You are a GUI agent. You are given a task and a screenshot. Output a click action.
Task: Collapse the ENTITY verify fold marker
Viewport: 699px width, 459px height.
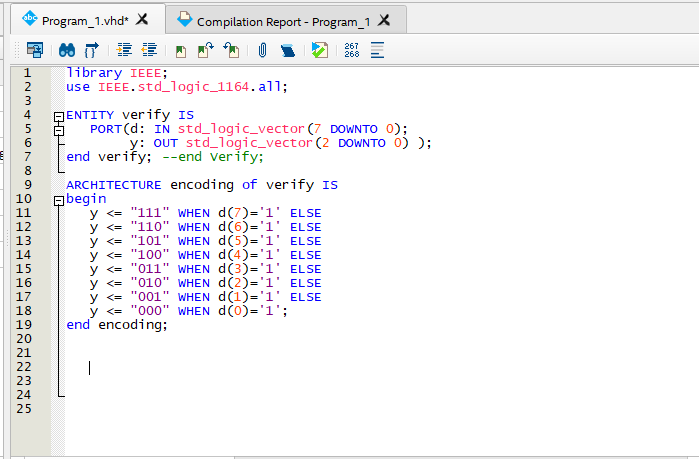tap(59, 117)
